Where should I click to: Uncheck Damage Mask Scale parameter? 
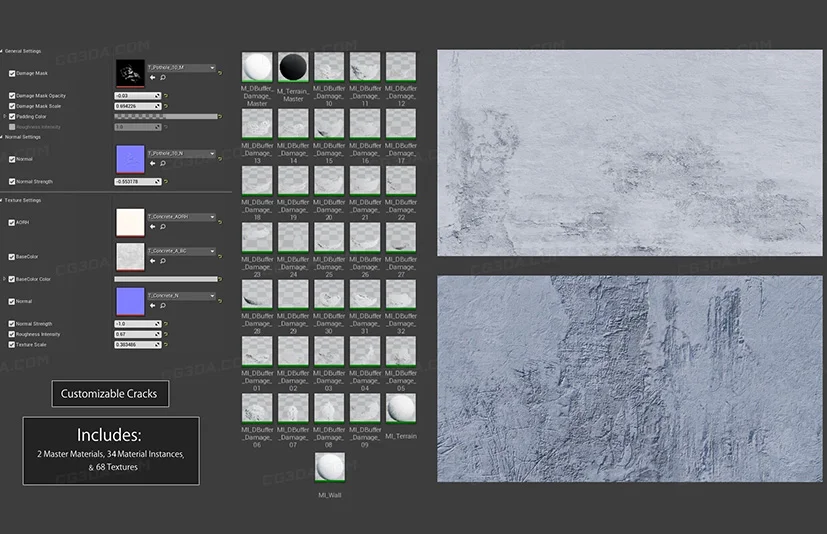pos(12,106)
